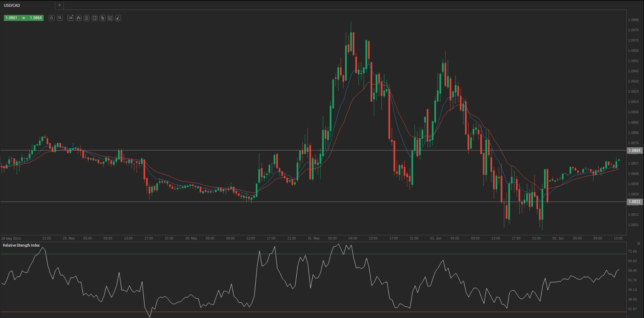
Task: Click the Relative Strength Index title label
Action: (21, 245)
